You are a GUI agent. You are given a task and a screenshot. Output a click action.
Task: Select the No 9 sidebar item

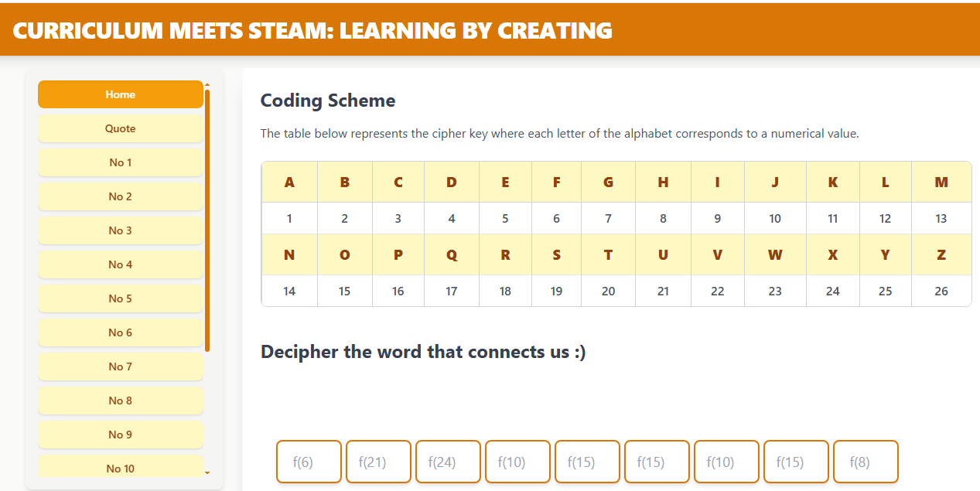[121, 435]
